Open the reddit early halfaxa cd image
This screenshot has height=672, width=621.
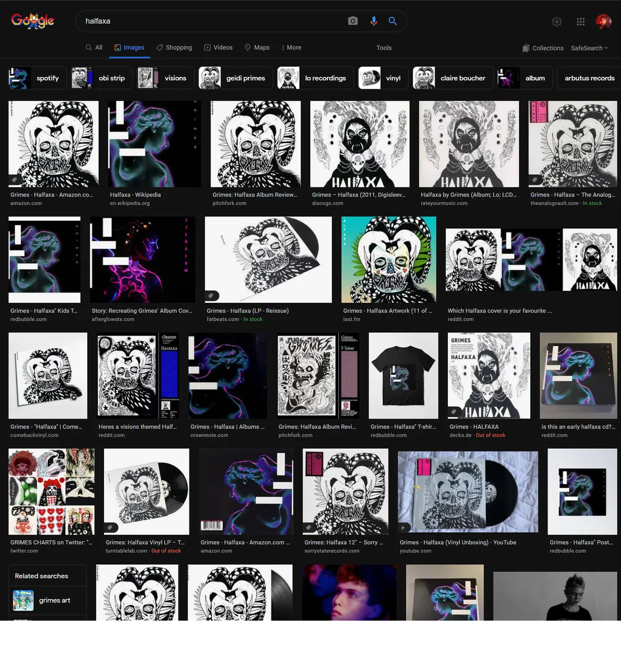[578, 375]
